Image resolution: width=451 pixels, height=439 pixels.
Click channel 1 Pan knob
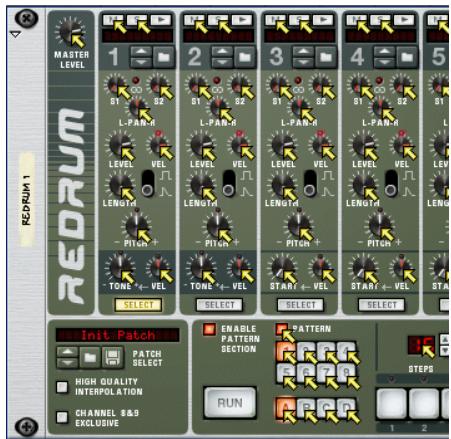[x=137, y=107]
